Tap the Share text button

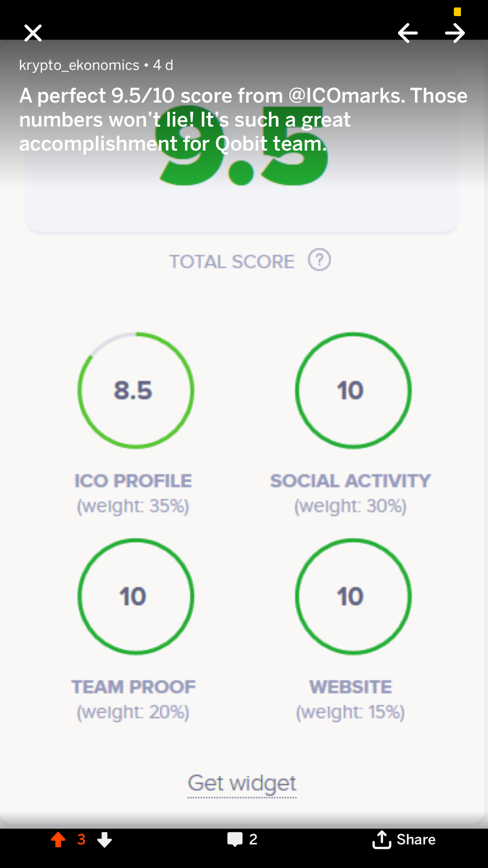tap(416, 839)
